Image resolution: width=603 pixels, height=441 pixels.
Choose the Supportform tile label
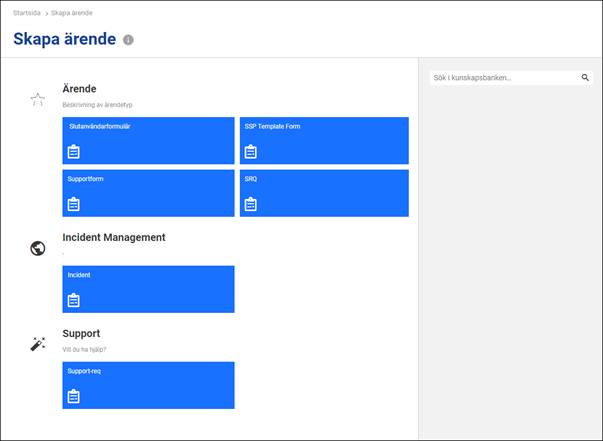(x=85, y=179)
